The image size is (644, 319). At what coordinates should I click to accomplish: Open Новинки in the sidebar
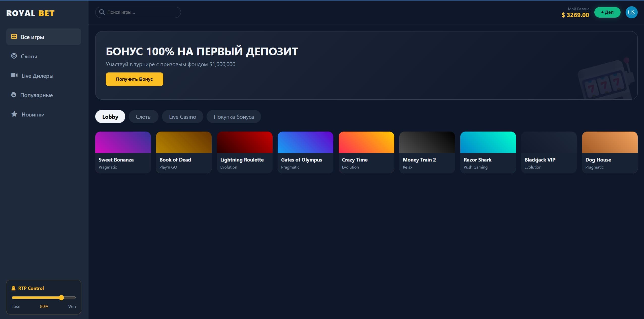tap(44, 114)
